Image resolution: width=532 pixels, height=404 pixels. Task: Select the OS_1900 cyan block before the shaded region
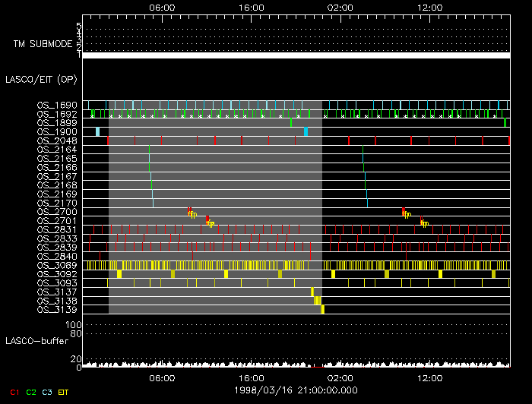click(98, 131)
